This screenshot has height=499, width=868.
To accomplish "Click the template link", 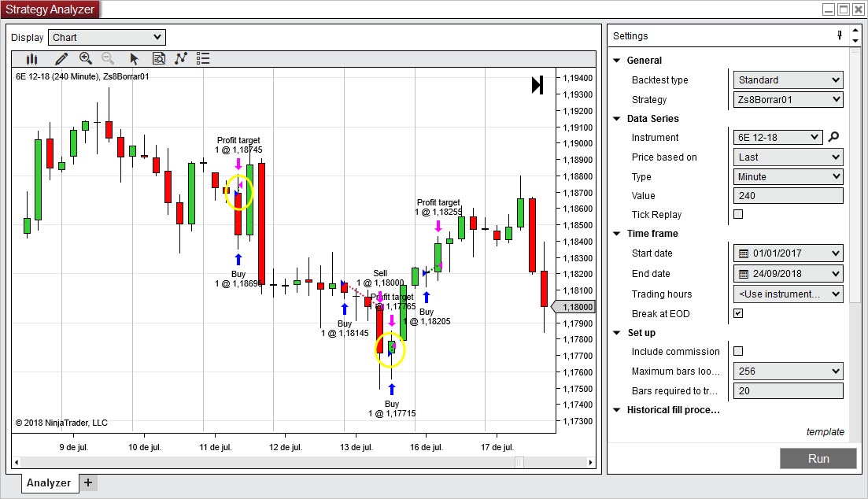I will click(825, 432).
